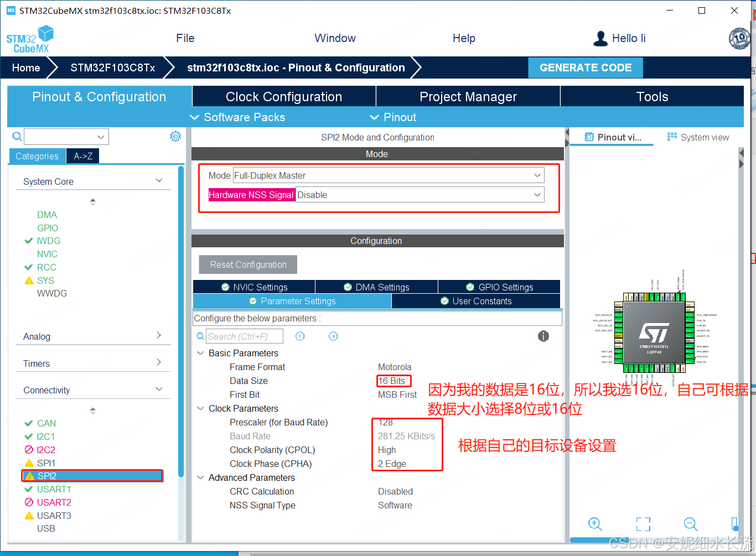The image size is (756, 556).
Task: Click the STM32F103C8Tx chip graphic
Action: point(654,333)
